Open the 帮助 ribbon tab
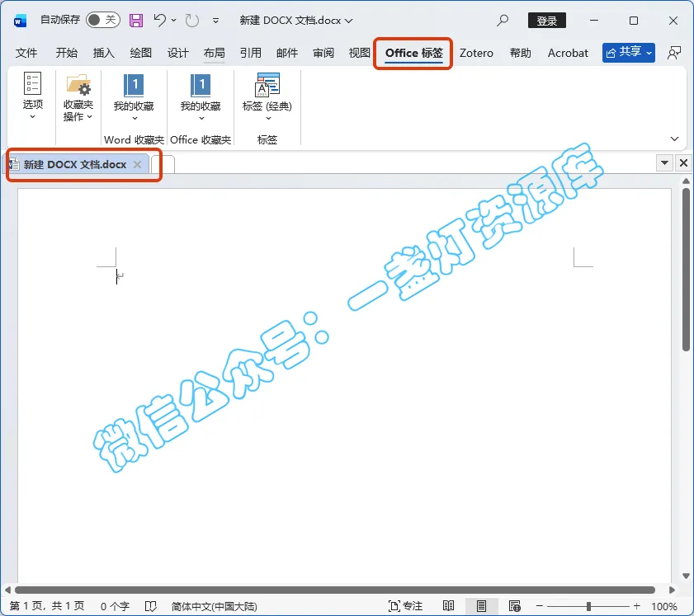The image size is (694, 616). coord(520,53)
